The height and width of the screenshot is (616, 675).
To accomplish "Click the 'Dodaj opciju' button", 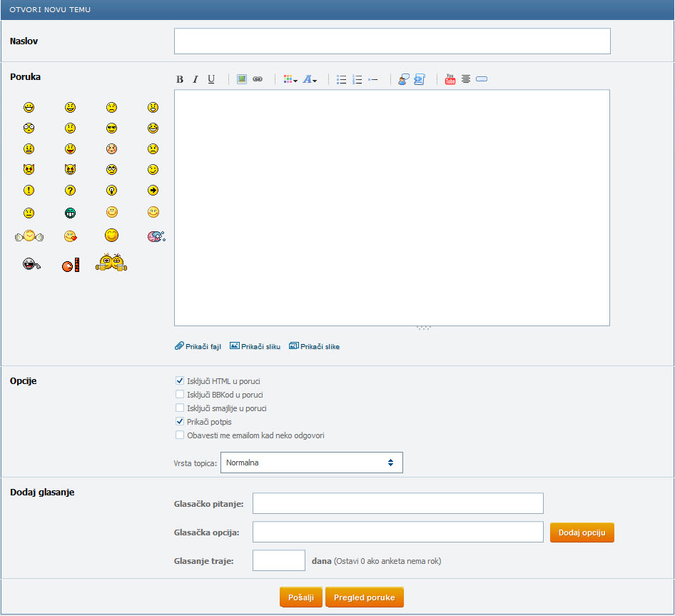I will click(582, 533).
